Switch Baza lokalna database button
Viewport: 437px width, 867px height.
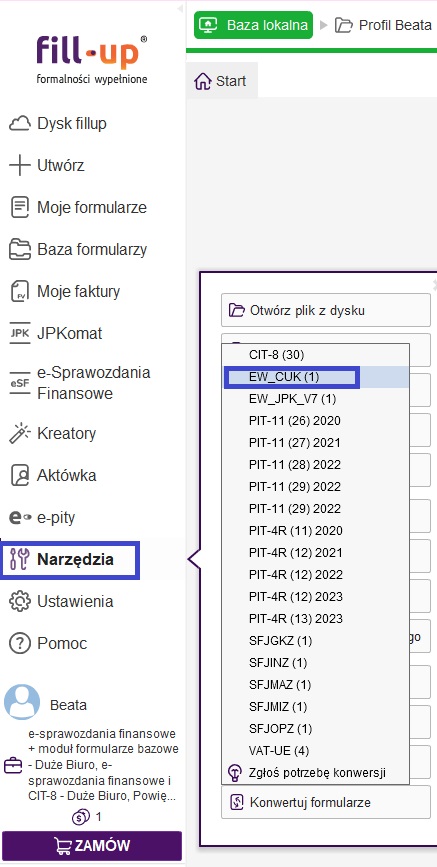253,25
